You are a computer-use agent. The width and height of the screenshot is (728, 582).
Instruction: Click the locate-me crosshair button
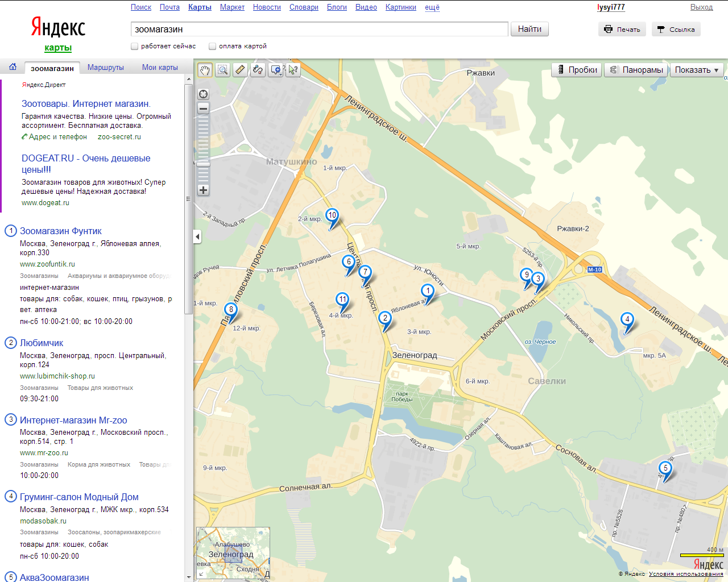point(203,94)
